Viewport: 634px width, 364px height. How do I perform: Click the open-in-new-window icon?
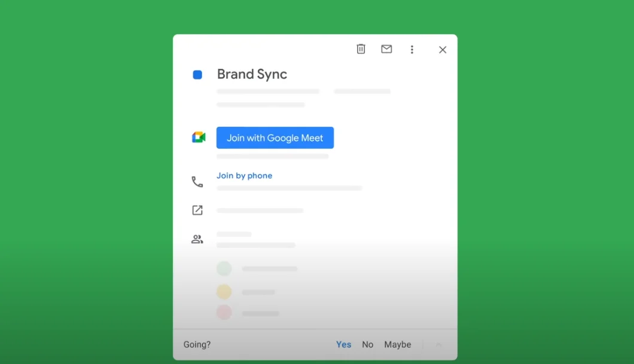[x=197, y=210]
